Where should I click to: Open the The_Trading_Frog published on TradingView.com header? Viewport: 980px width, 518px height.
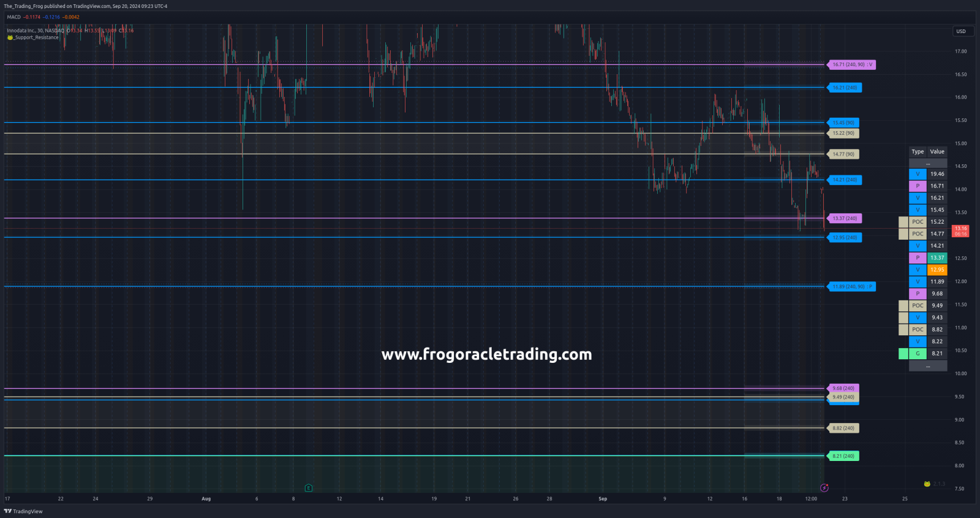pos(86,6)
